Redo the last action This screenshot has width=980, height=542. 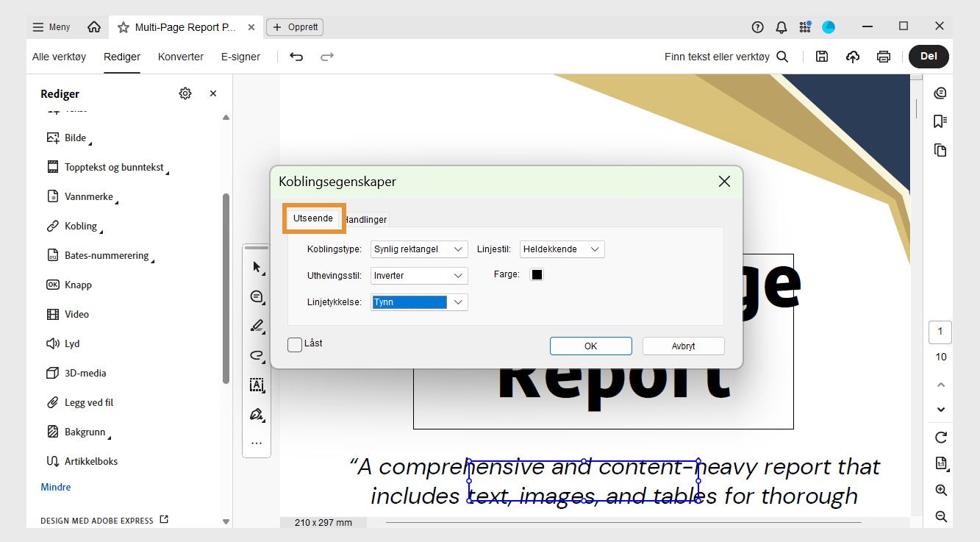tap(327, 57)
